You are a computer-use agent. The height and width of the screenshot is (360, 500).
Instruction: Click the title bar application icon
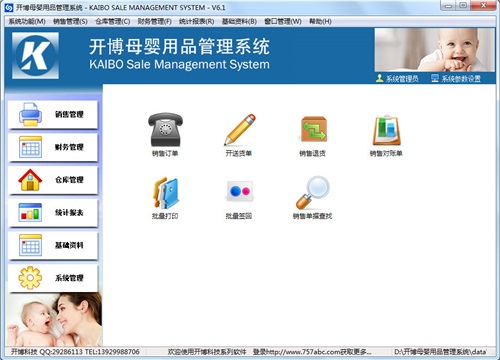tap(9, 7)
